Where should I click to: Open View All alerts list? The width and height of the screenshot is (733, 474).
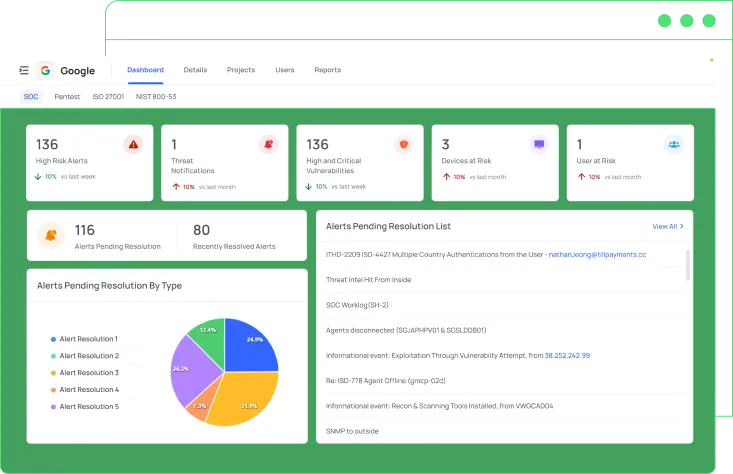(667, 227)
